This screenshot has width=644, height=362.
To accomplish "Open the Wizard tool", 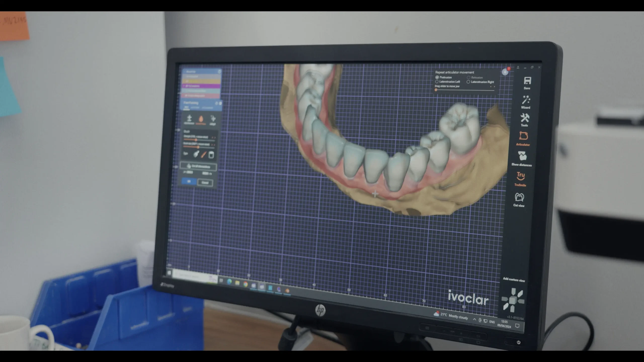I will coord(526,100).
